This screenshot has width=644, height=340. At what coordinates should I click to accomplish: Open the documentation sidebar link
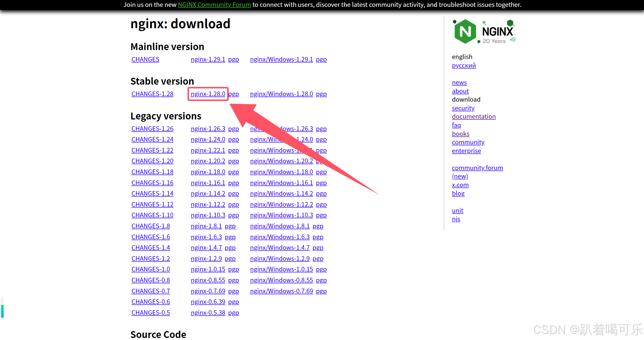click(474, 117)
